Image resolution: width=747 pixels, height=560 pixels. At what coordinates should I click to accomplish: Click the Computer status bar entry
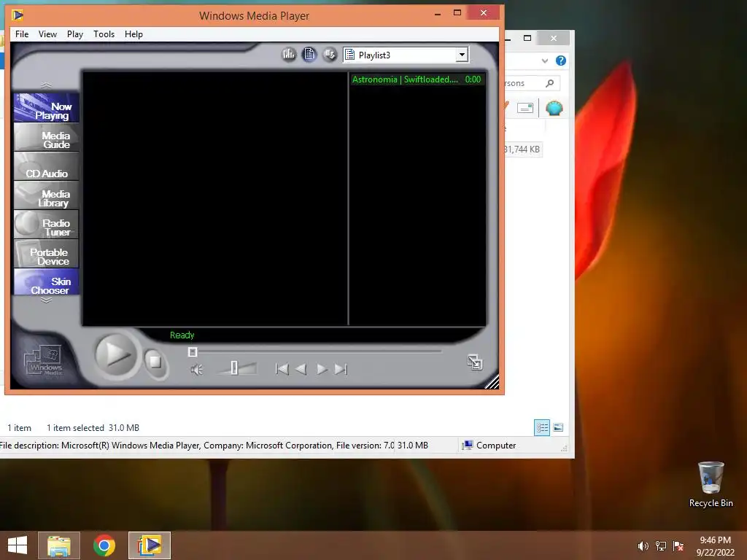tap(489, 446)
